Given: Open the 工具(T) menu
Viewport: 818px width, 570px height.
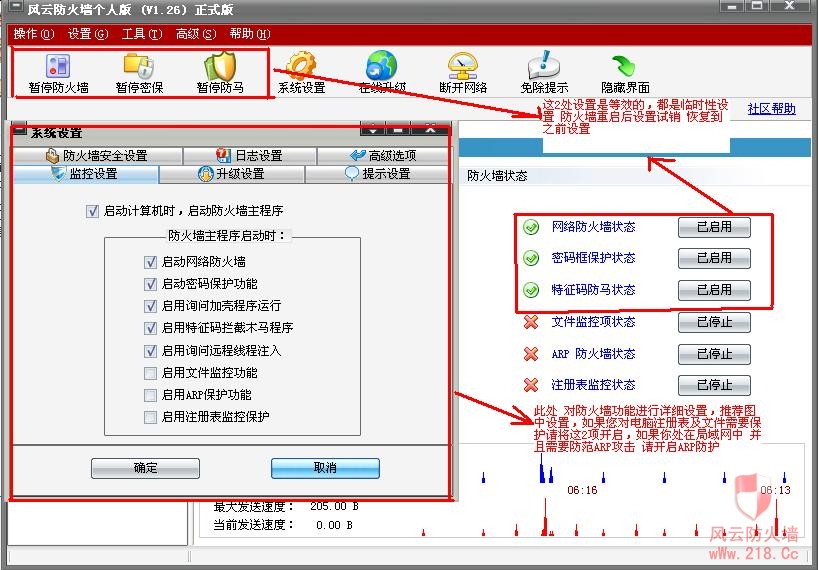Looking at the screenshot, I should tap(142, 34).
